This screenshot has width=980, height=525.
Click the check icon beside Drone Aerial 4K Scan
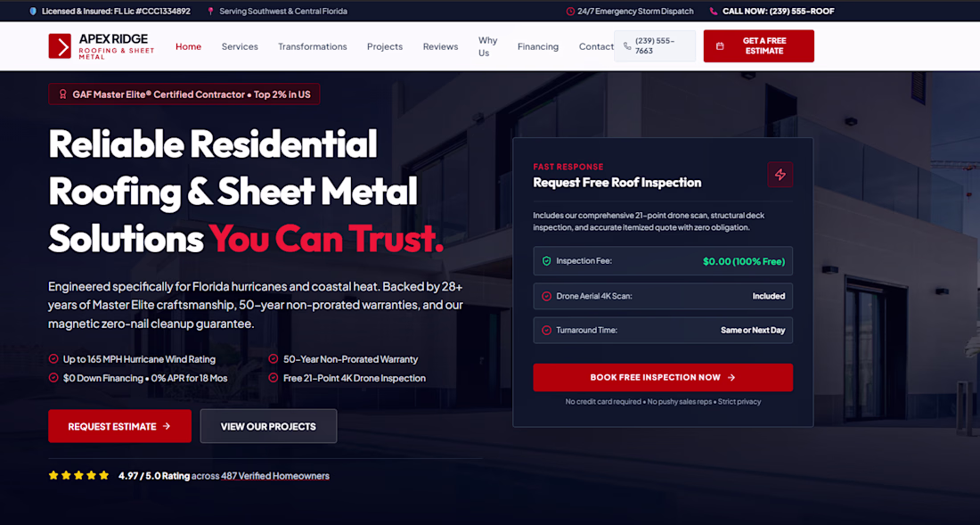[x=546, y=296]
